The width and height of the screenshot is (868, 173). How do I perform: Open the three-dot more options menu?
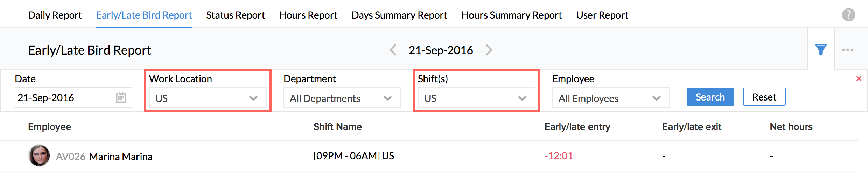[847, 50]
